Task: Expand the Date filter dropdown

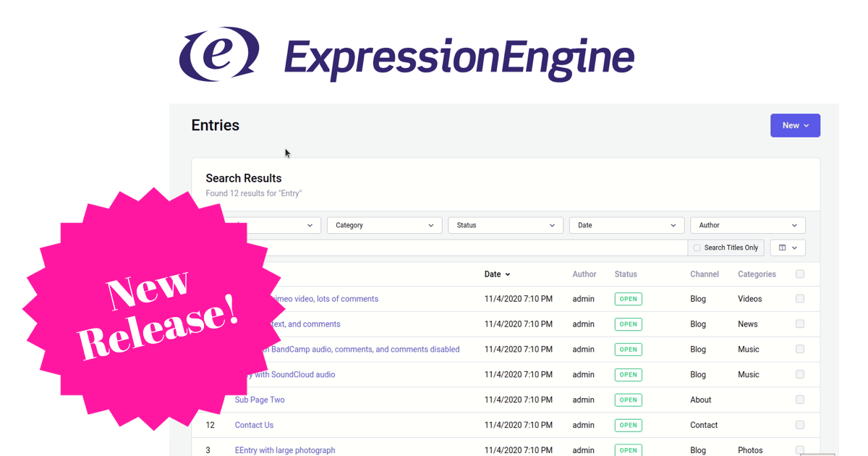Action: point(626,225)
